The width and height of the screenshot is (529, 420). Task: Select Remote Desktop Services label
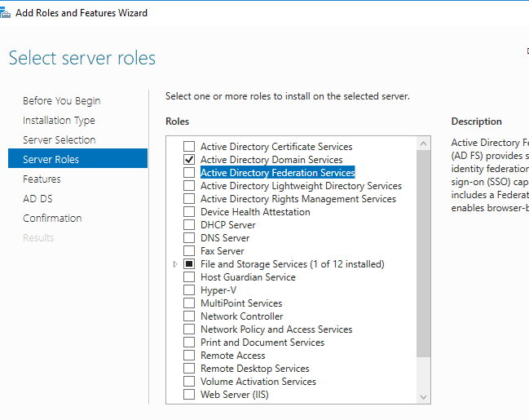pos(255,369)
